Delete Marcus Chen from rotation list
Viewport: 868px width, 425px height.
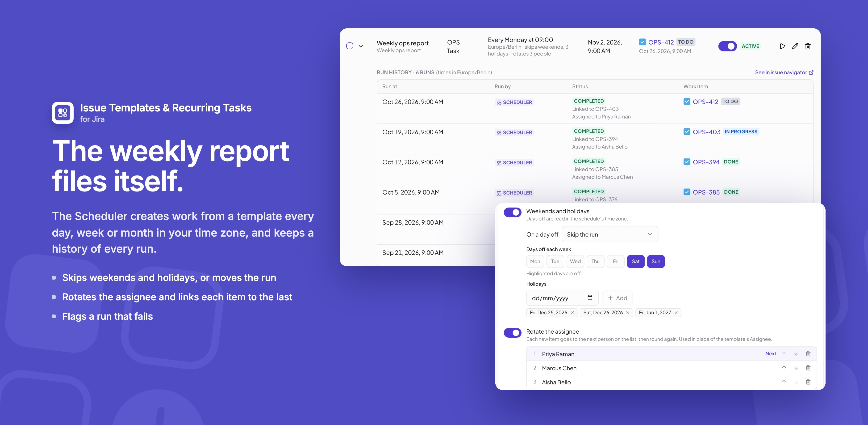pos(808,368)
